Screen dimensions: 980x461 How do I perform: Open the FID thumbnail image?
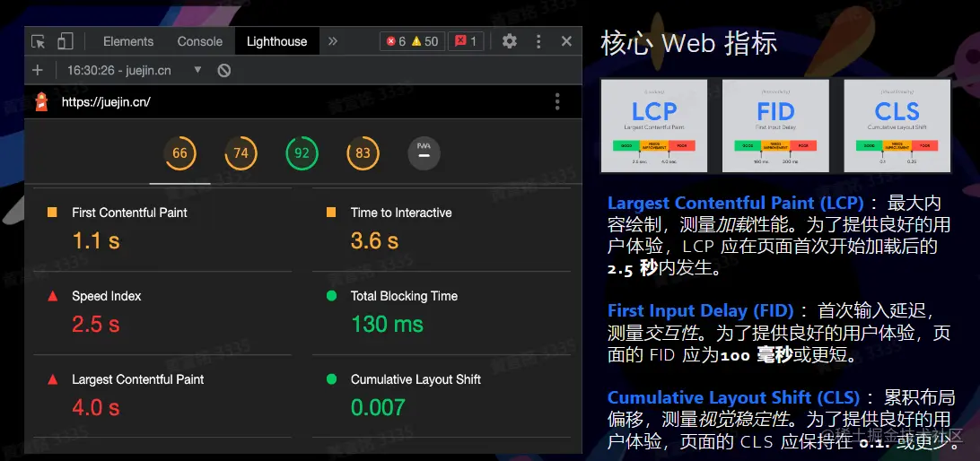775,126
